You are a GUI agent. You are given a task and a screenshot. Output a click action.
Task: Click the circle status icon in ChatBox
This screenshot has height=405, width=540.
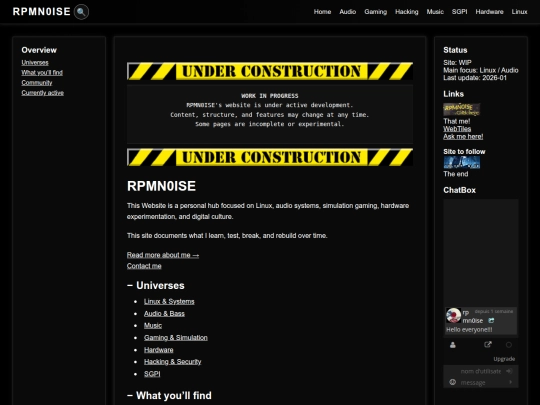pyautogui.click(x=509, y=345)
